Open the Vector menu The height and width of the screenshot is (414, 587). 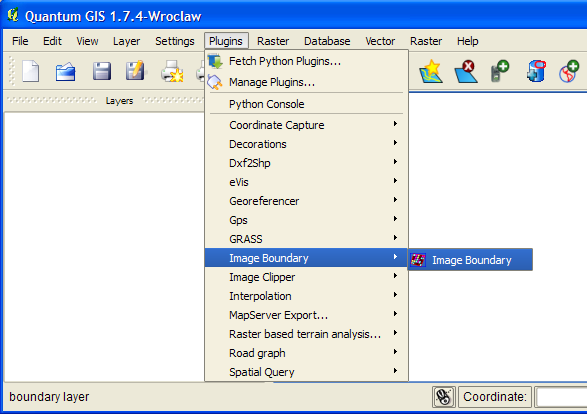tap(380, 41)
